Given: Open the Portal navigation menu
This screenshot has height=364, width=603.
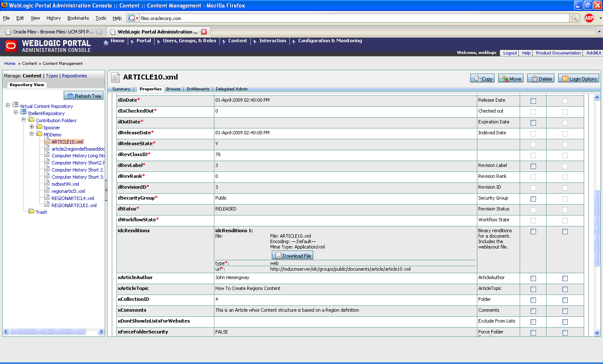Looking at the screenshot, I should (144, 41).
